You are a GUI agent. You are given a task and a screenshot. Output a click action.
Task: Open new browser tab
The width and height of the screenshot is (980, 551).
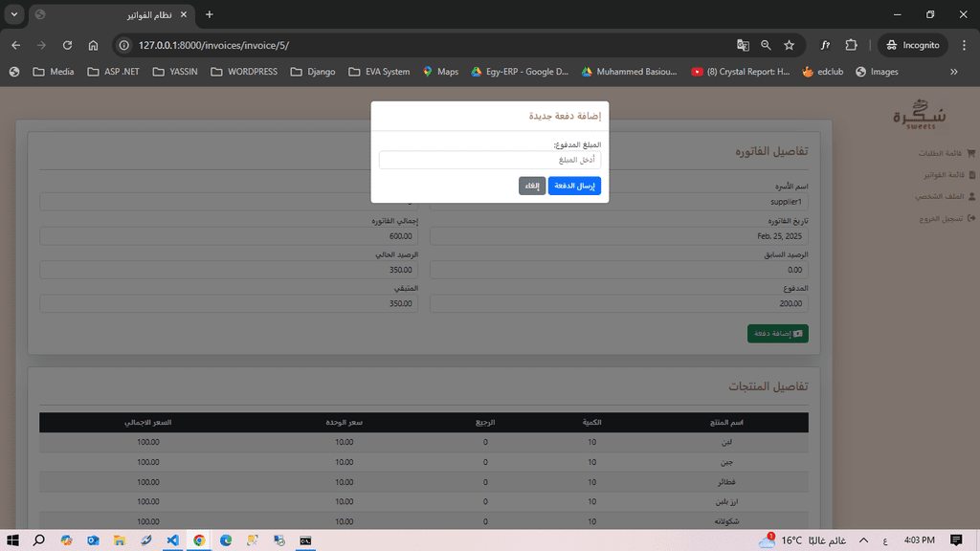[210, 14]
